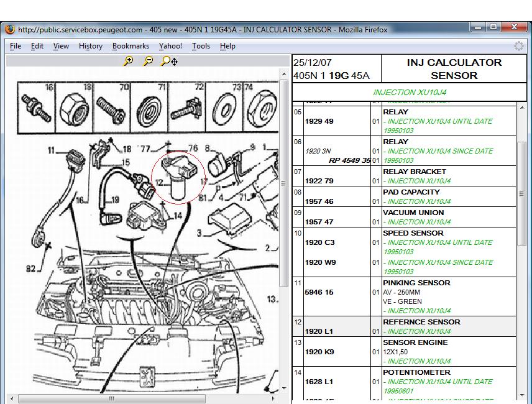Click part number 1920 C3
The height and width of the screenshot is (404, 532).
click(320, 242)
